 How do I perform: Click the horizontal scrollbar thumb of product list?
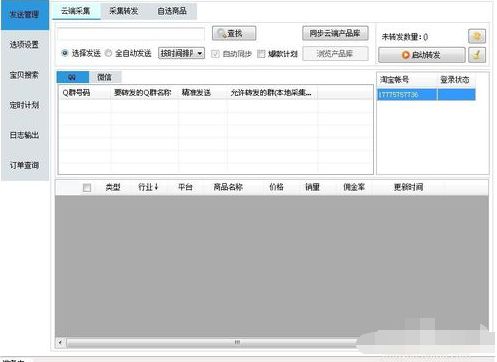pos(237,342)
